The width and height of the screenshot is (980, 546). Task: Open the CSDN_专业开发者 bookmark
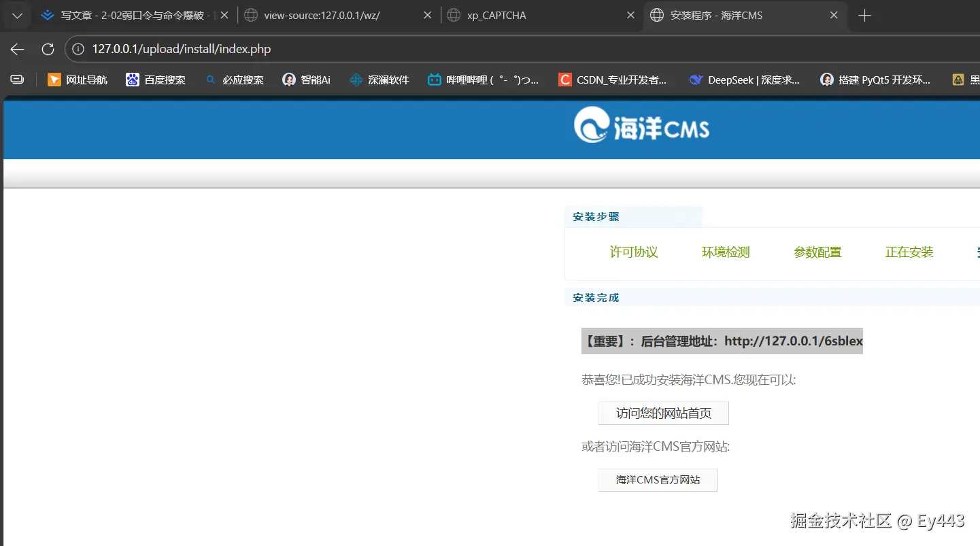[x=613, y=80]
